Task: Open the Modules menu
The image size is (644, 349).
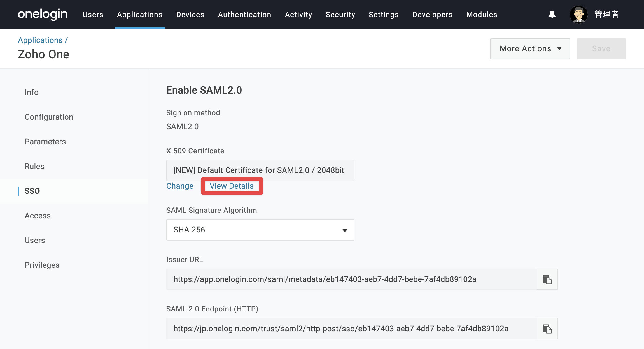Action: (482, 15)
